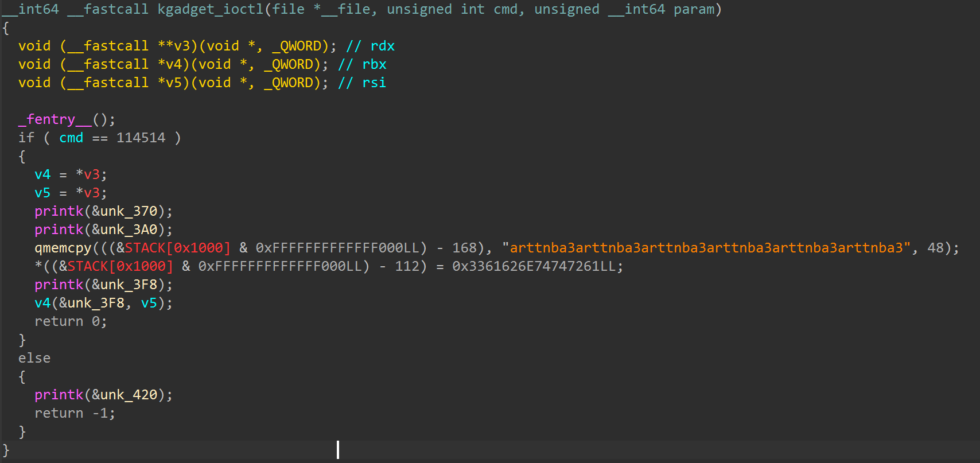Select the return 0 statement
This screenshot has height=463, width=980.
[x=71, y=321]
